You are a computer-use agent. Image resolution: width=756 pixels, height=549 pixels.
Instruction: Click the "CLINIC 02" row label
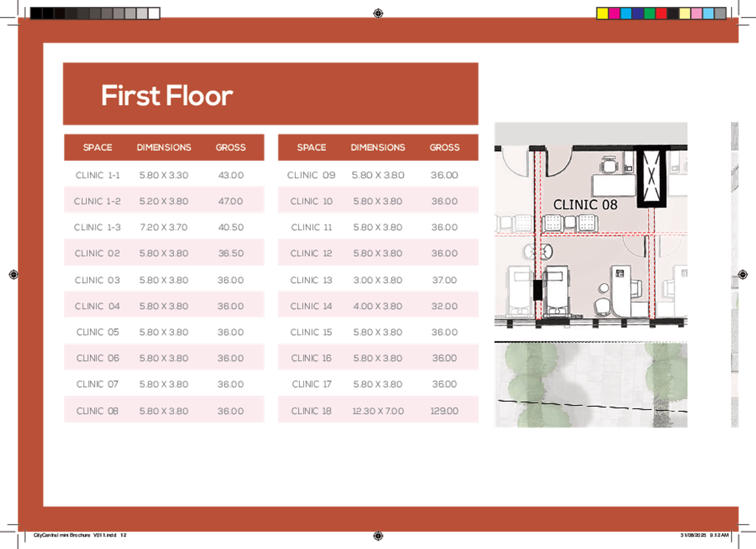point(97,254)
